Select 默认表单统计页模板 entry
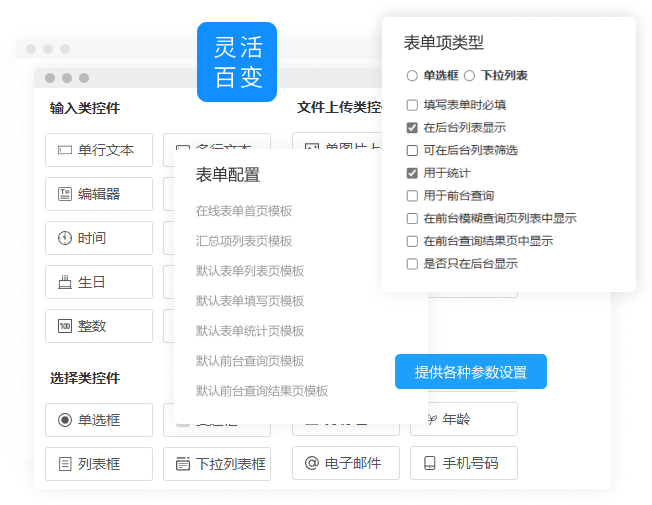The width and height of the screenshot is (652, 505). tap(250, 331)
